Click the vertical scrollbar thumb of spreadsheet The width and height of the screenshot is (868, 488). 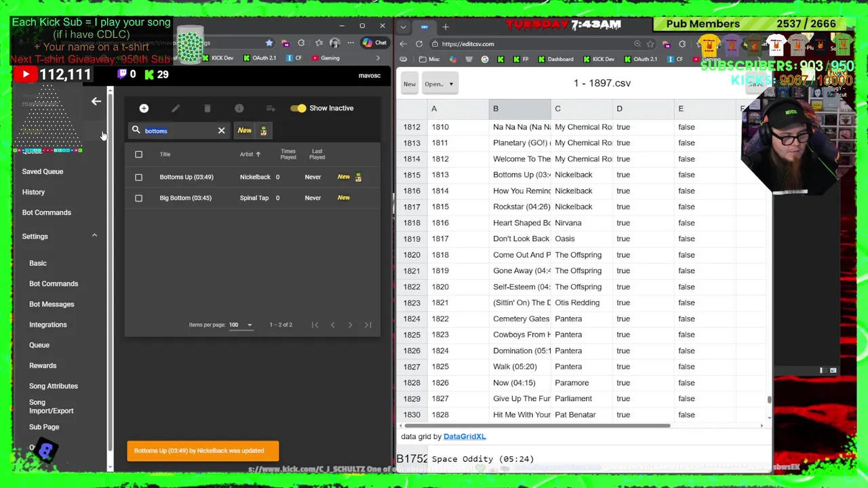tap(769, 399)
